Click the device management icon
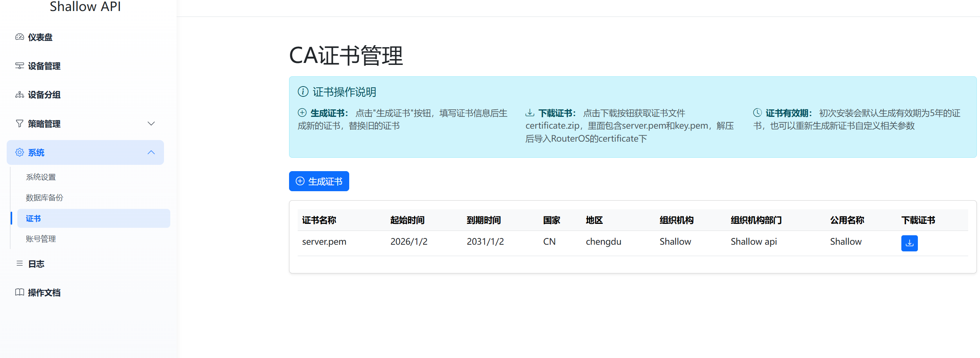The image size is (980, 358). pos(19,66)
